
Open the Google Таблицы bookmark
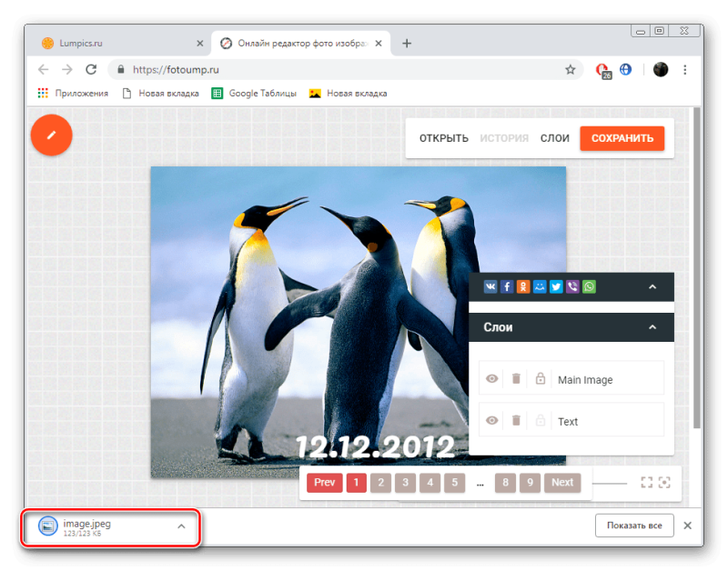click(254, 94)
